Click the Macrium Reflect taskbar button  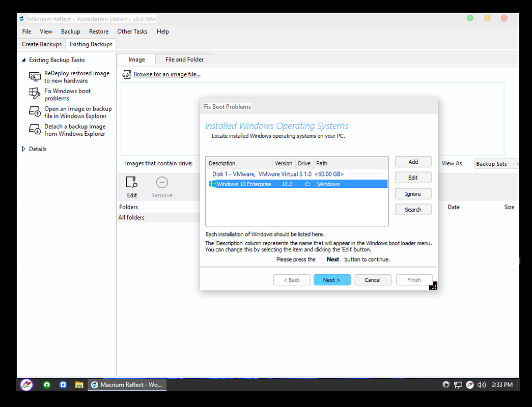pyautogui.click(x=127, y=385)
